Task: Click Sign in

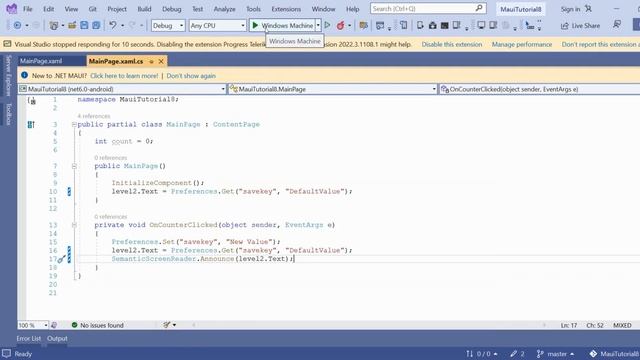Action: (570, 9)
